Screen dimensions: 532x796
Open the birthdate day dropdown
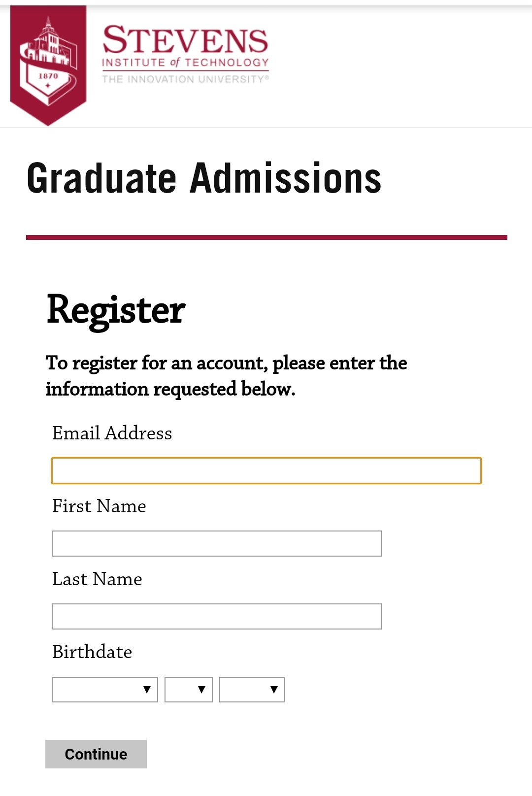(188, 690)
